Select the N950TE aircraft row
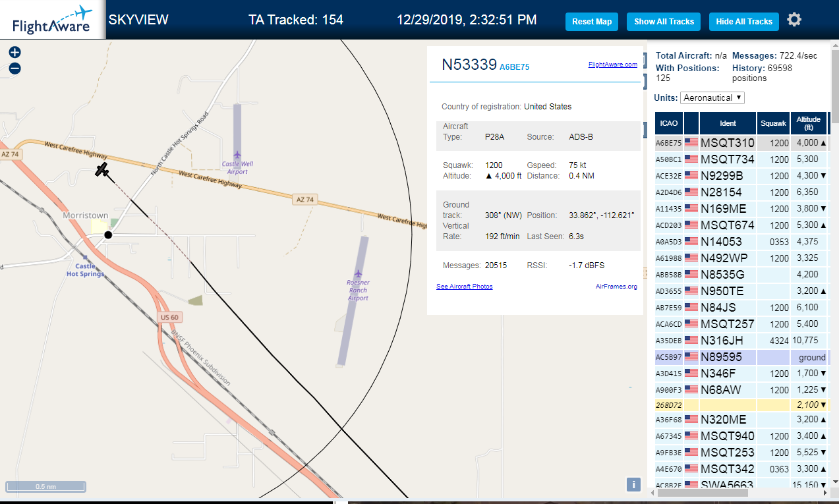 (x=742, y=291)
